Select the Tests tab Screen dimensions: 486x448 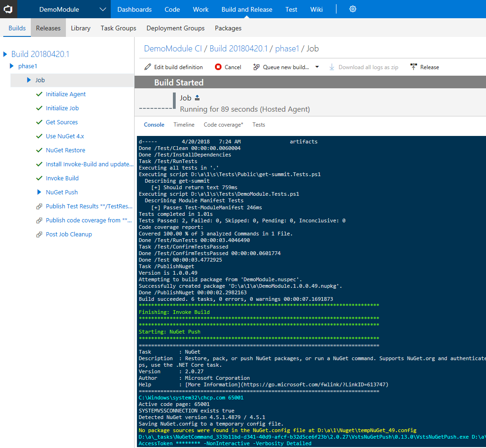[259, 125]
